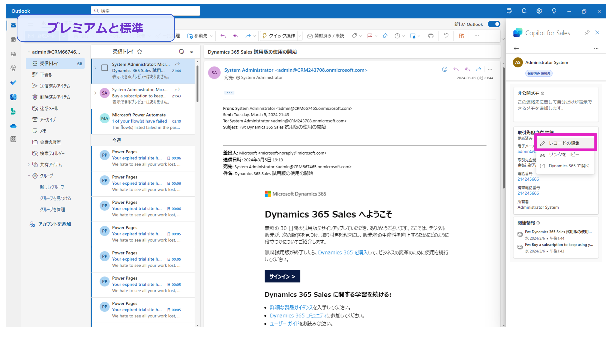The height and width of the screenshot is (364, 612).
Task: Open message more actions ellipsis in header
Action: point(490,69)
